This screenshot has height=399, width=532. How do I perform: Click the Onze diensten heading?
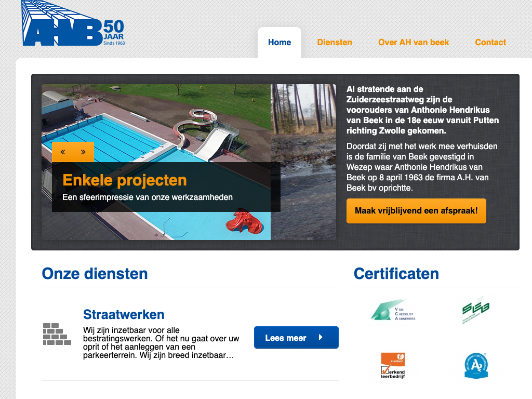click(x=95, y=273)
